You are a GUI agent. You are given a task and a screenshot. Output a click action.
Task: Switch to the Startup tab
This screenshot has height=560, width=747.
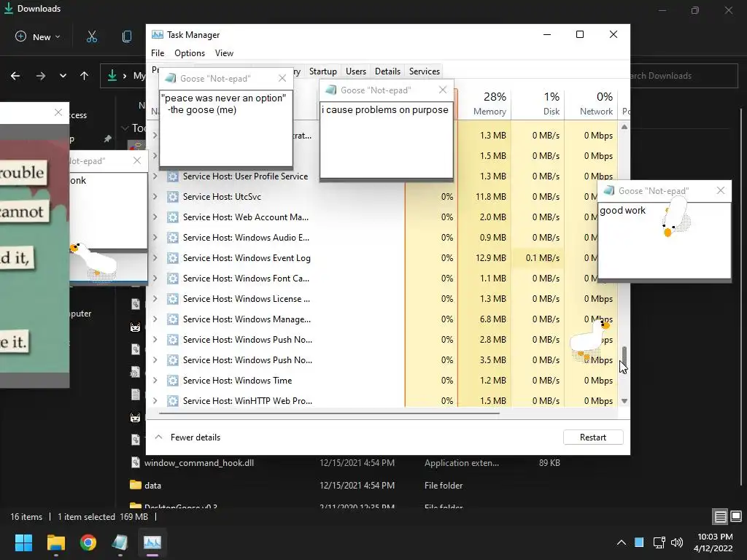click(x=323, y=71)
